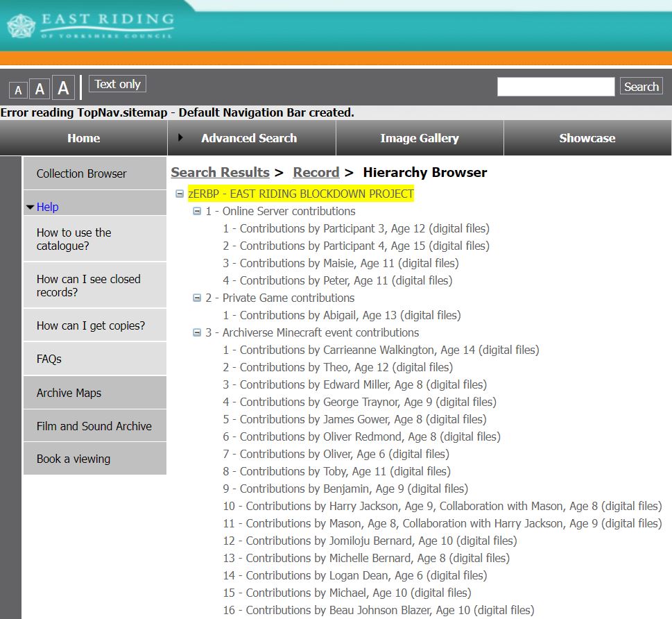The width and height of the screenshot is (672, 619).
Task: Go to the Home tab
Action: [x=84, y=138]
